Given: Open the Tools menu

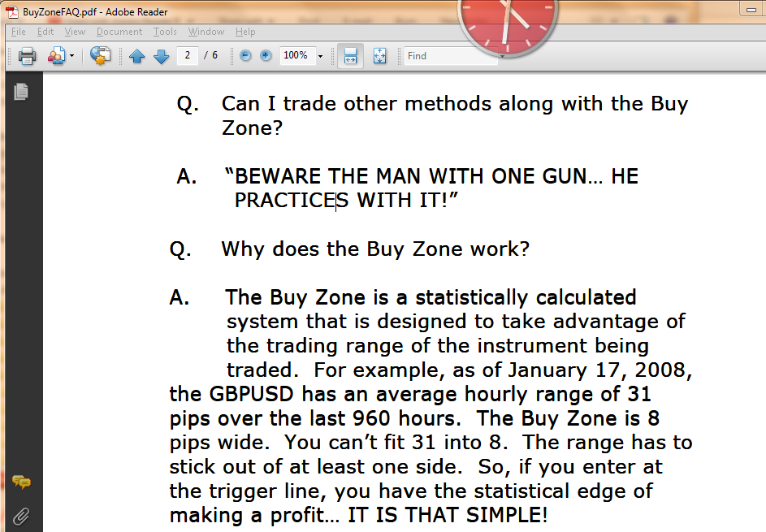Looking at the screenshot, I should tap(165, 32).
